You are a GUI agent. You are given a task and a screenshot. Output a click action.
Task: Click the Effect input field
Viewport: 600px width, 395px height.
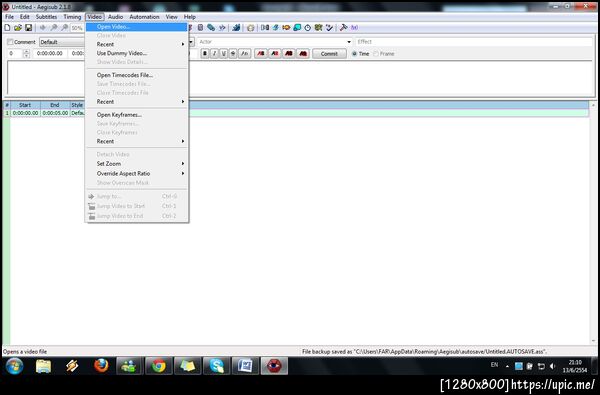(474, 42)
